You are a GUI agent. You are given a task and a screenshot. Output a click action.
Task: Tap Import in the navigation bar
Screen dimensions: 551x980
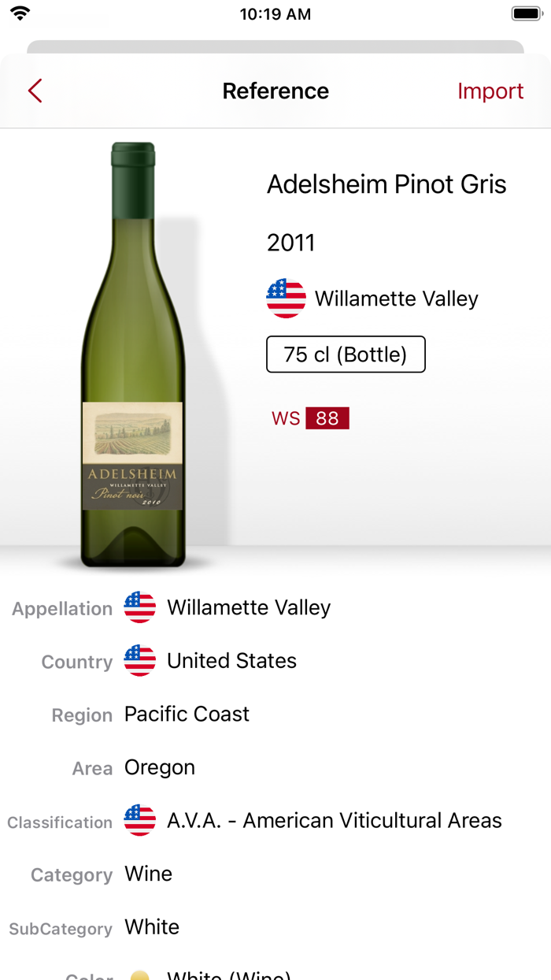pyautogui.click(x=490, y=91)
